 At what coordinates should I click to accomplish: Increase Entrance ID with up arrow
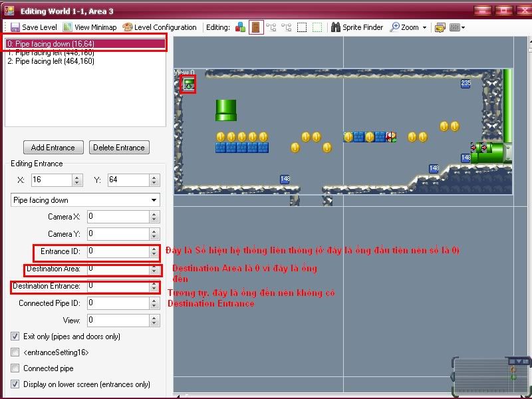pos(154,249)
